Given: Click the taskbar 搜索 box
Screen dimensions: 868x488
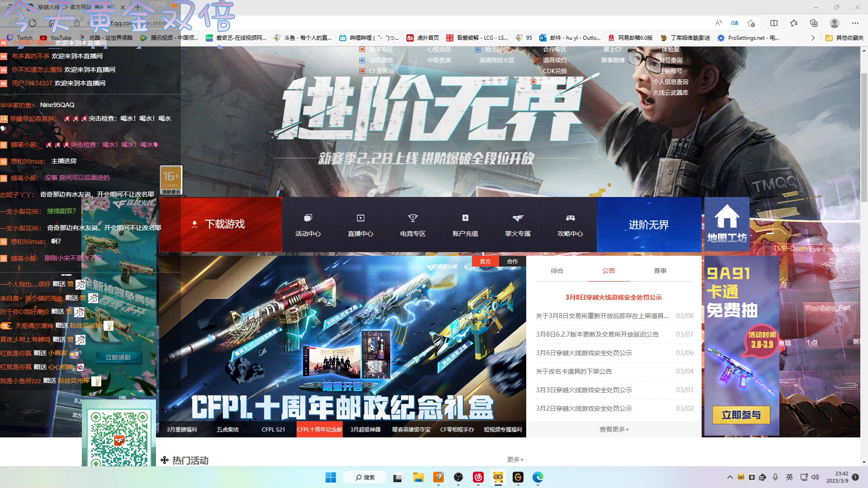Looking at the screenshot, I should (365, 477).
